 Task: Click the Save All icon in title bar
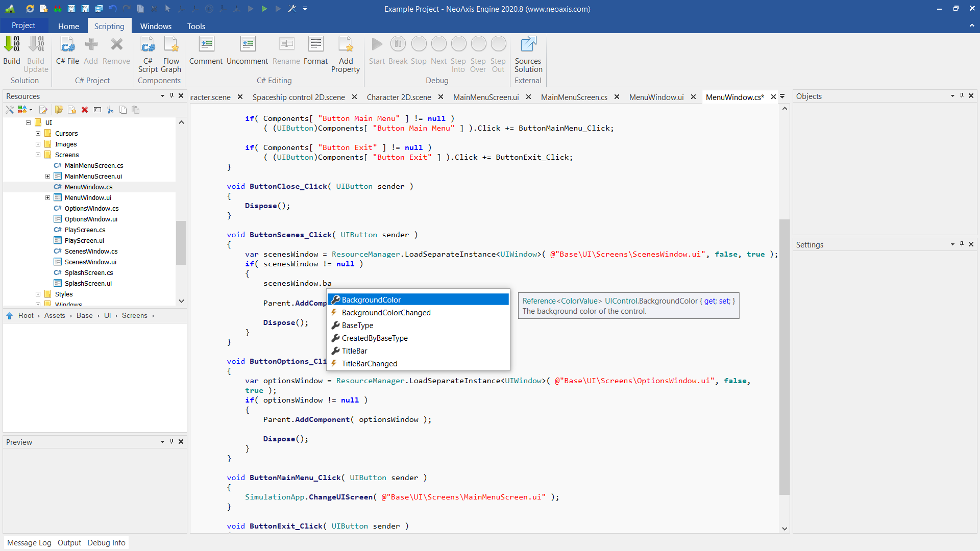[x=99, y=9]
